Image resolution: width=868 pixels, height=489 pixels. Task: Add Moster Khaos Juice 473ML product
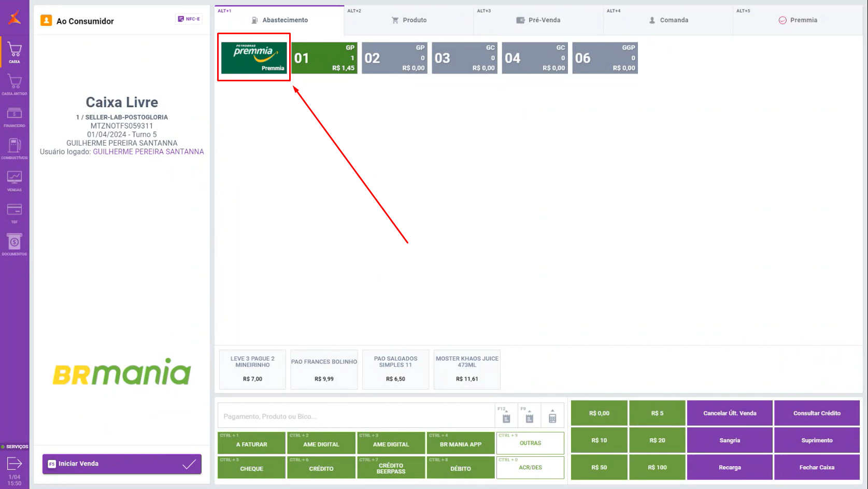pyautogui.click(x=467, y=369)
